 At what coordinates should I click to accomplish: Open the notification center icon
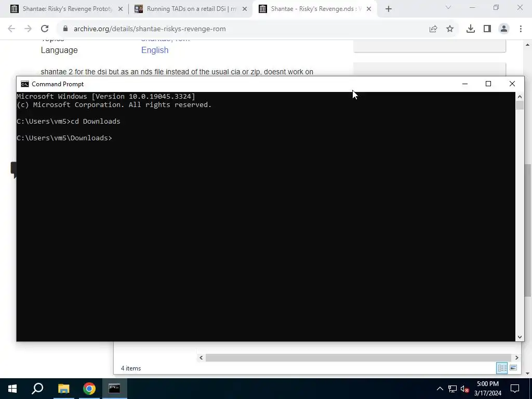click(x=515, y=389)
